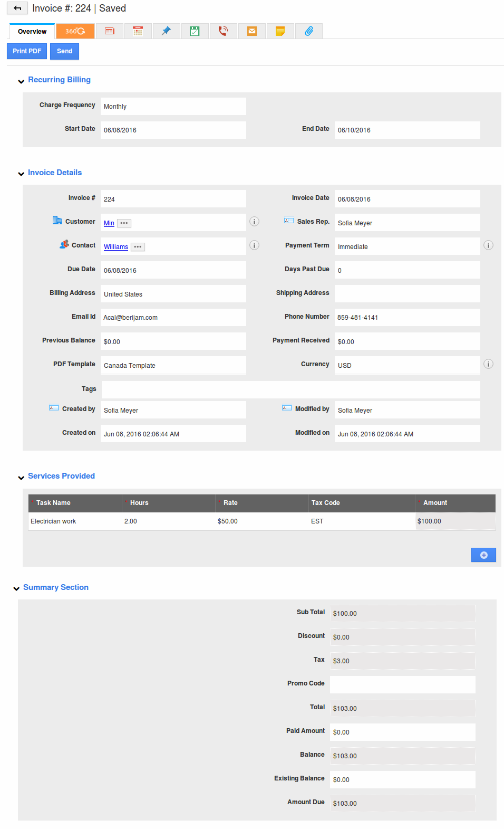Open the yellow notes tab

(x=280, y=31)
